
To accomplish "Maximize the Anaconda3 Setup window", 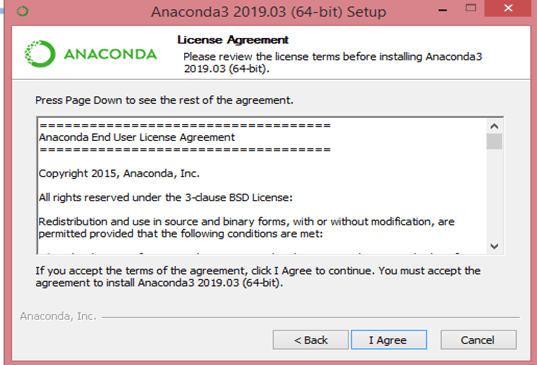I will (471, 8).
